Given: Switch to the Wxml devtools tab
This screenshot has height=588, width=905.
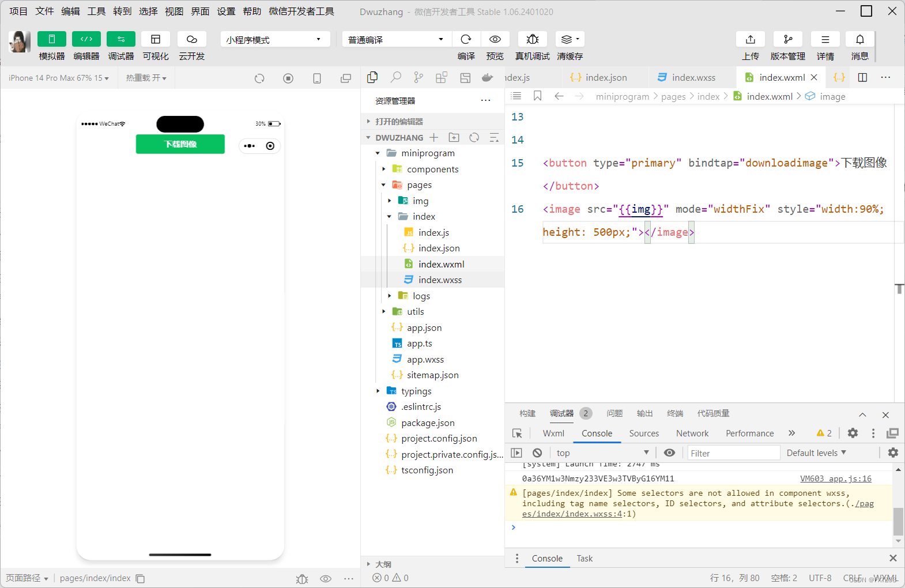Looking at the screenshot, I should (x=553, y=434).
